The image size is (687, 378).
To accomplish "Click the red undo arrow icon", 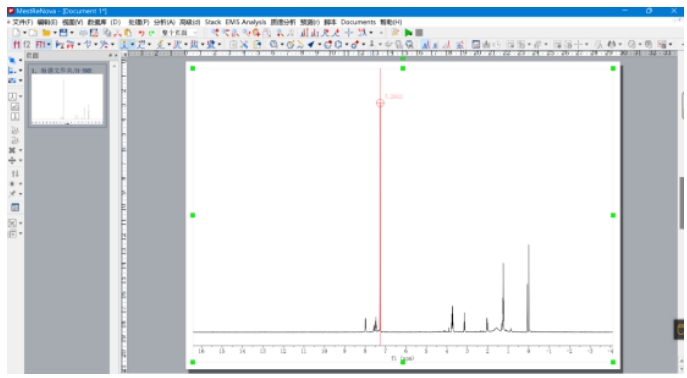I will [141, 33].
